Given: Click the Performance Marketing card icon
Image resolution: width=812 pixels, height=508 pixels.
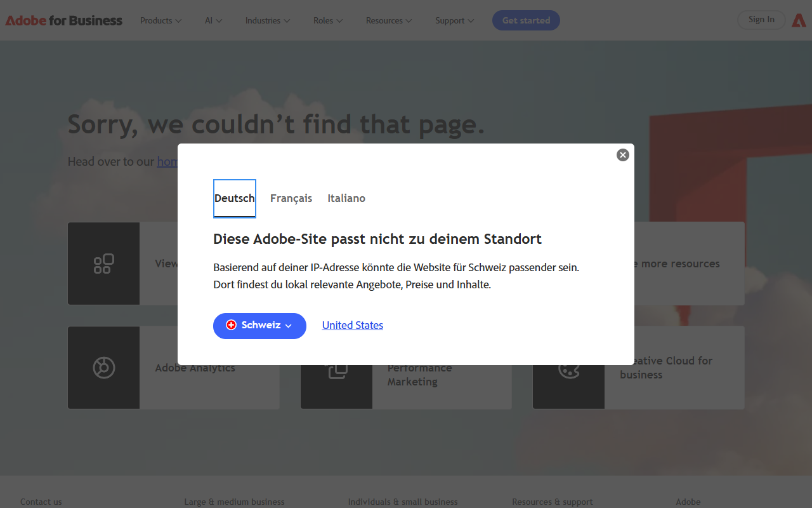Looking at the screenshot, I should 337,369.
